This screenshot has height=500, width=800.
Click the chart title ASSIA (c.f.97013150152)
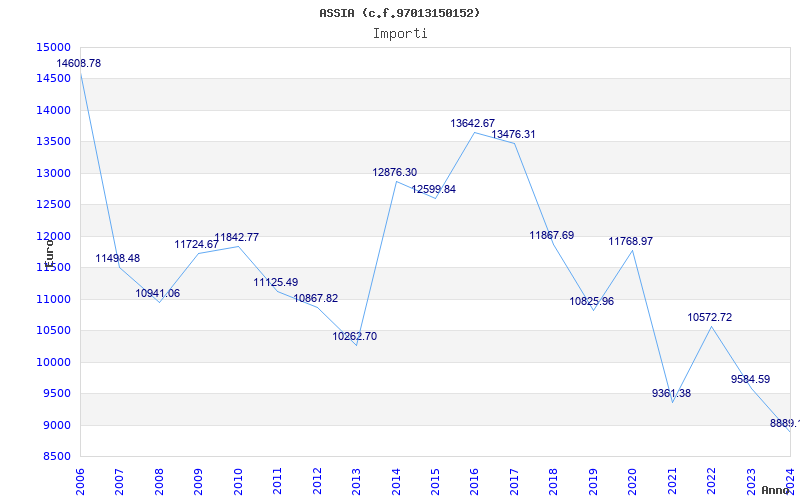coord(399,13)
